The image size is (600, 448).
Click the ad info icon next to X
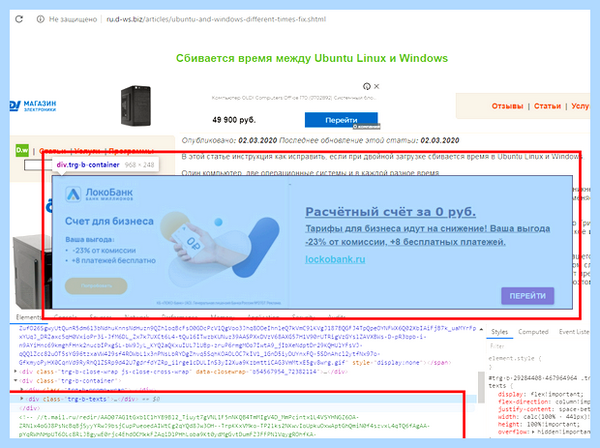click(367, 86)
